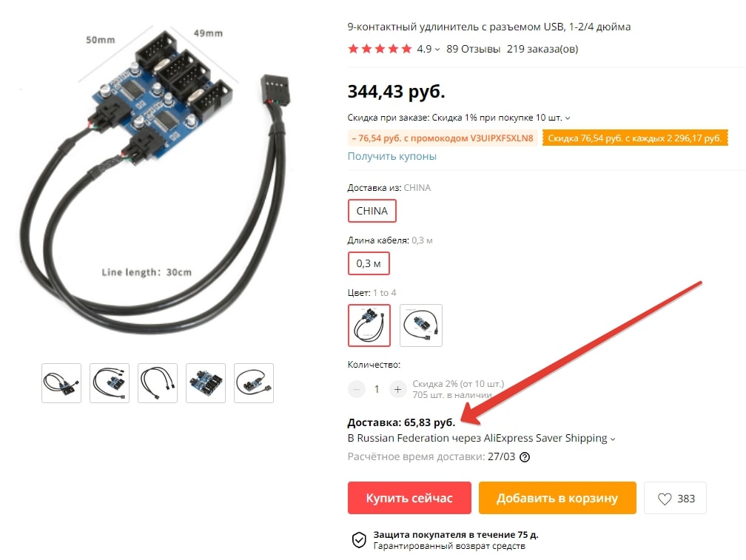Select the CHINA shipping origin option
Screen dimensions: 746x560
(372, 211)
